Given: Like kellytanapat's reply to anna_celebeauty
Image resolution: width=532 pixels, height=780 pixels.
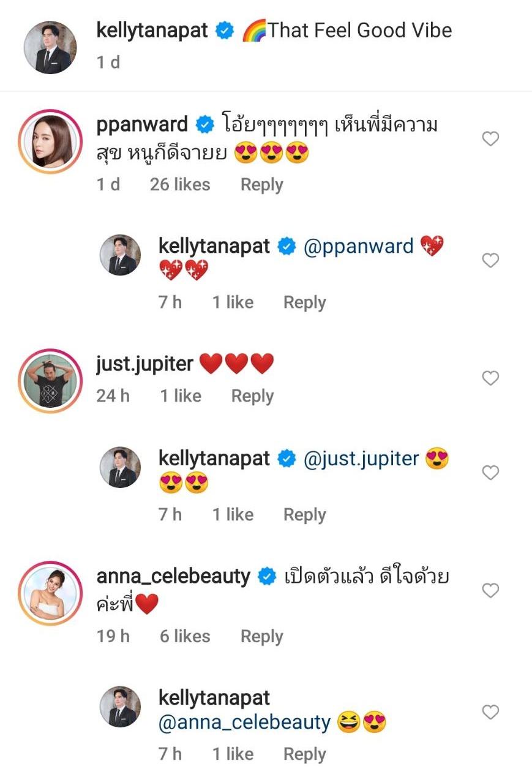Looking at the screenshot, I should click(490, 712).
